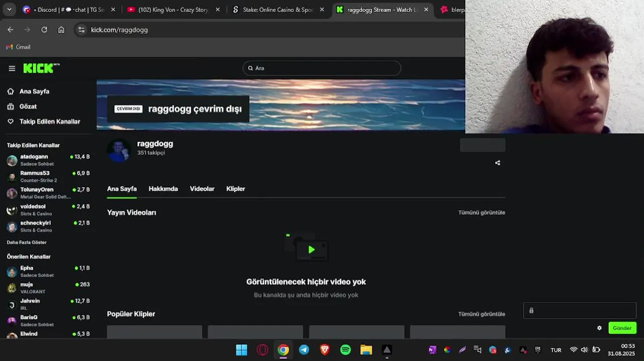Select the raggdogg Stream browser tab
The height and width of the screenshot is (361, 644).
click(x=382, y=10)
